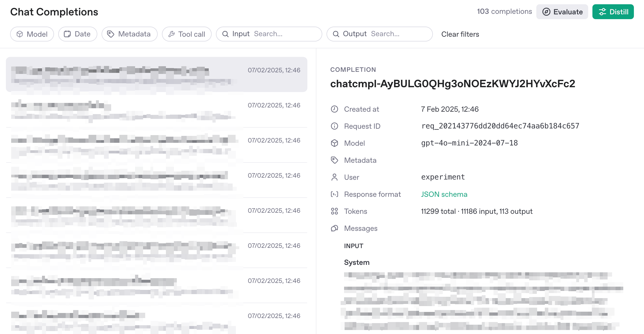644x334 pixels.
Task: Open the Model filter dropdown
Action: pyautogui.click(x=32, y=34)
